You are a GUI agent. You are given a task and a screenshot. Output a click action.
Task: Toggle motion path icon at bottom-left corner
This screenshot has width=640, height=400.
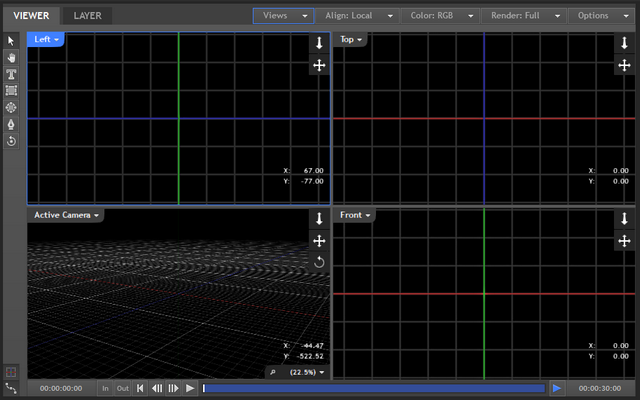[11, 388]
